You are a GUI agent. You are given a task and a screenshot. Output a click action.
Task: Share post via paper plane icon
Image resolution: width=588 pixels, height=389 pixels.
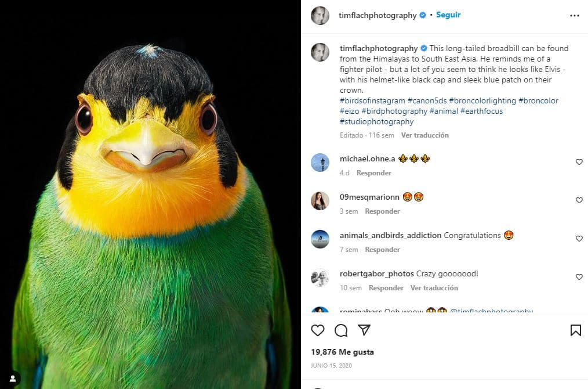click(364, 330)
